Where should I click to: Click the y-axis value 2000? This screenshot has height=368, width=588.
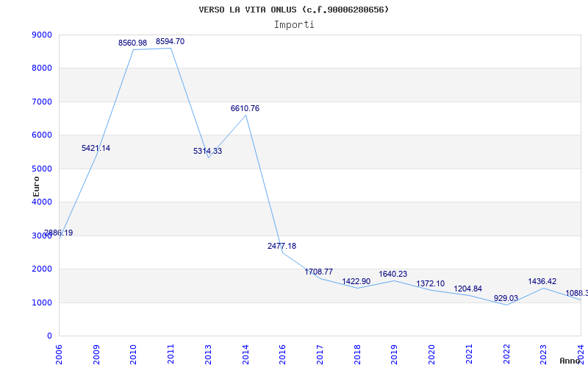click(x=42, y=269)
